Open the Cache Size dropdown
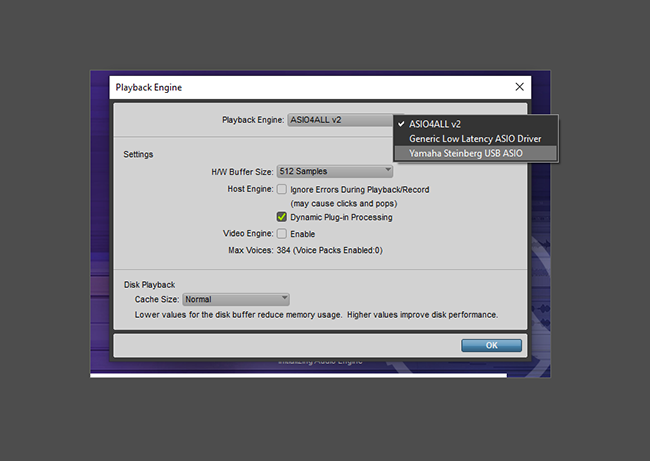Screen dimensions: 650x461 pos(236,299)
